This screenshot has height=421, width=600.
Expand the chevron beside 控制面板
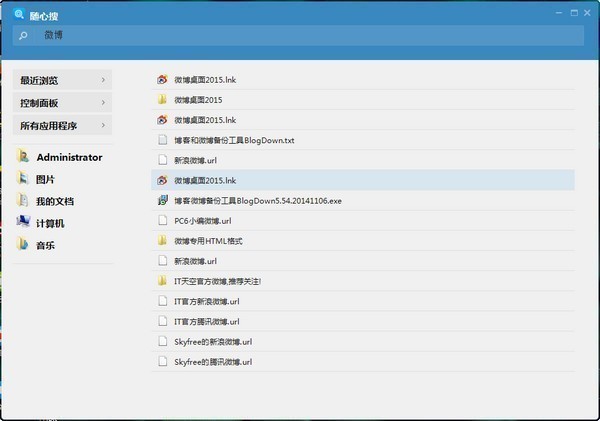tap(103, 103)
